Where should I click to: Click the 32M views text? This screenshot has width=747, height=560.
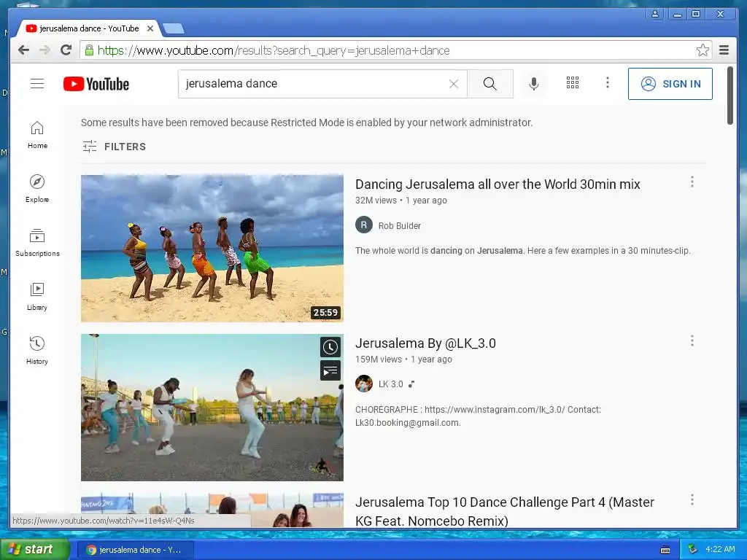coord(376,201)
